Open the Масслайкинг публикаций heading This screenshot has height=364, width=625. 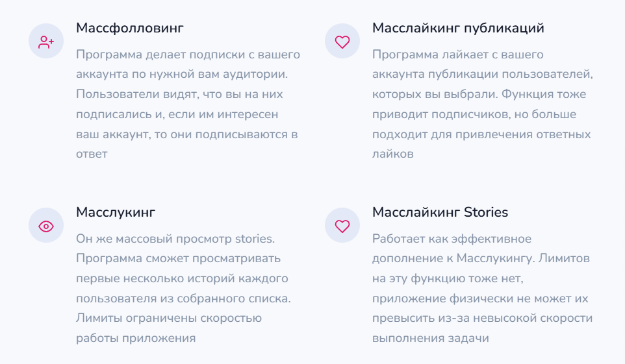[458, 29]
